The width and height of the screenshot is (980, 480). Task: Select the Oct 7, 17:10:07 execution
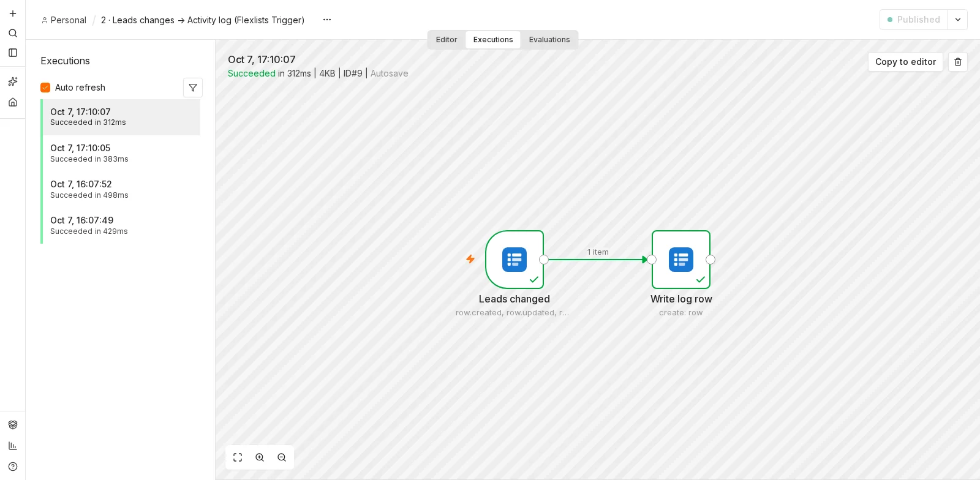121,117
